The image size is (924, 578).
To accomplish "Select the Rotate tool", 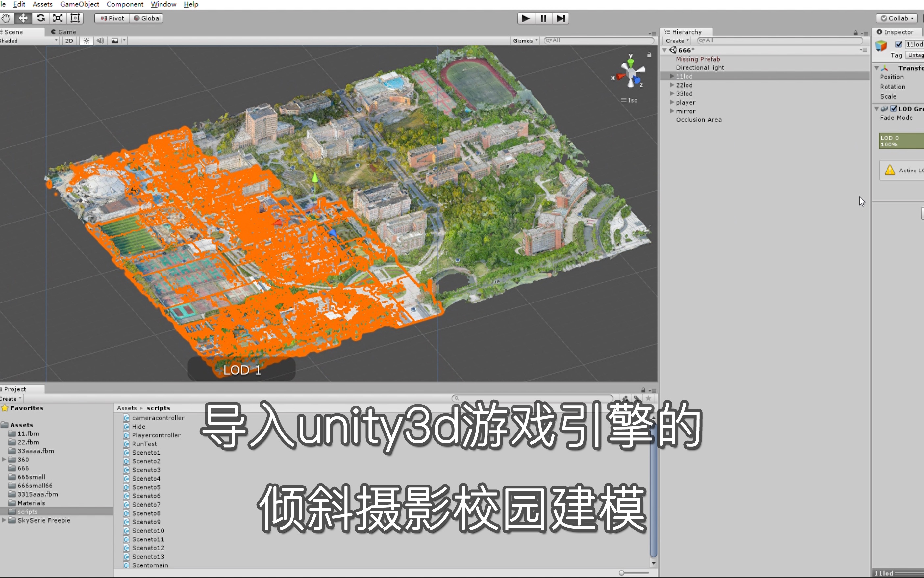I will (x=40, y=18).
